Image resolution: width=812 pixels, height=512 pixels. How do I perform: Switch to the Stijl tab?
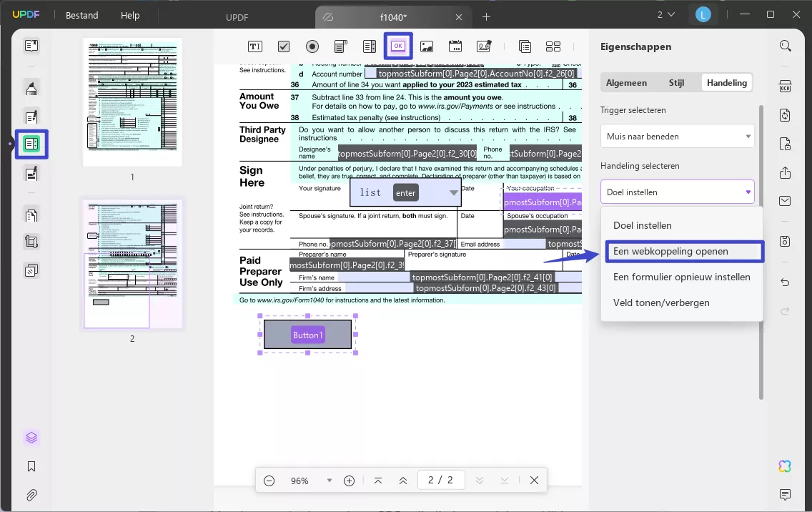click(675, 82)
